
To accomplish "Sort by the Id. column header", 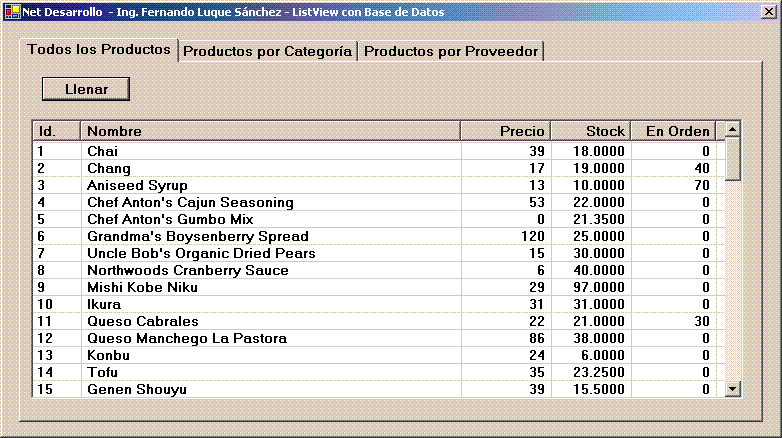I will (56, 131).
